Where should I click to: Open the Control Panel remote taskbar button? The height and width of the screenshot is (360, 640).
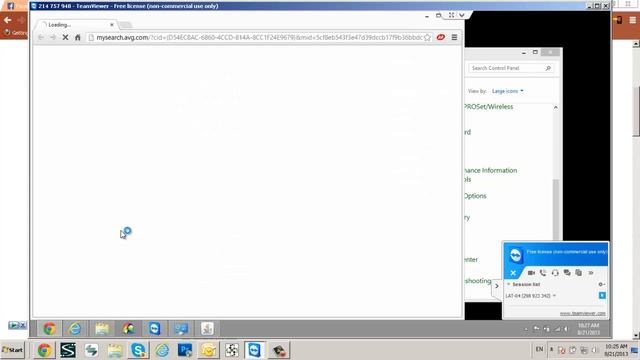181,329
